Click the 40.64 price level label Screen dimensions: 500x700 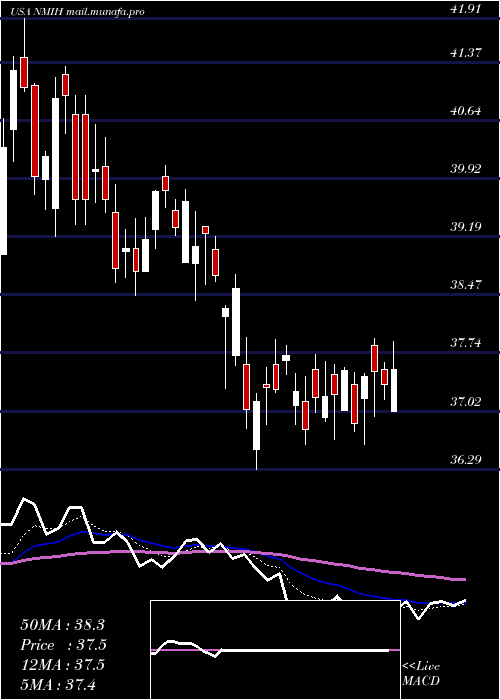[466, 111]
